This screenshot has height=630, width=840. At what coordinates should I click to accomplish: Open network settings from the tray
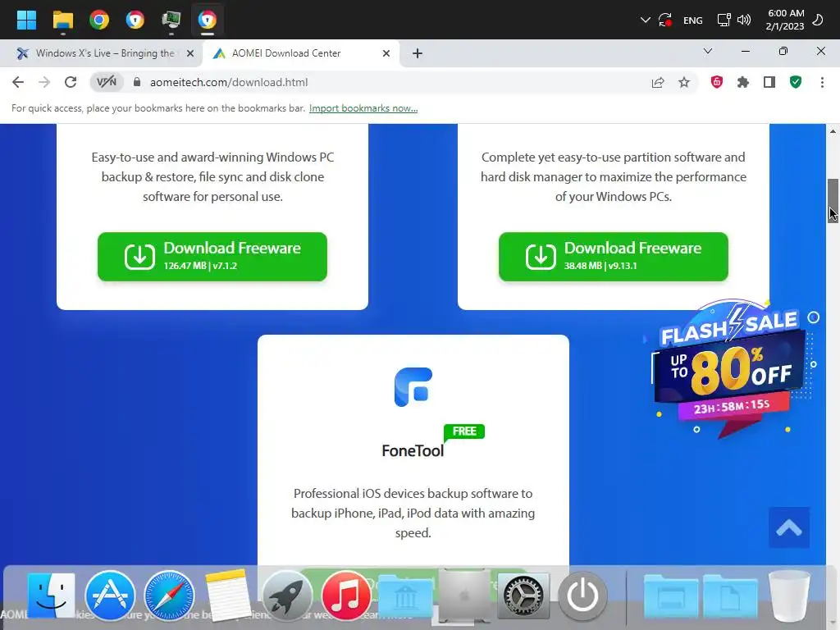tap(724, 20)
